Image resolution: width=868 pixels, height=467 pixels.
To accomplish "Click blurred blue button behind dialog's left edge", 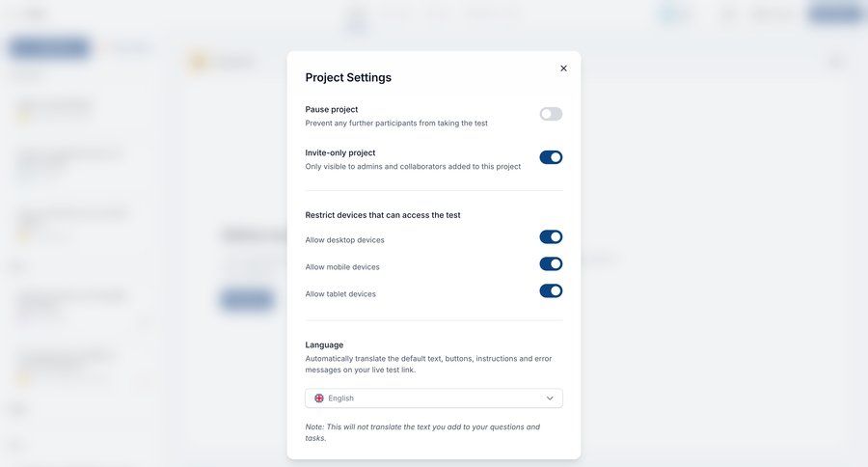I will (x=247, y=299).
